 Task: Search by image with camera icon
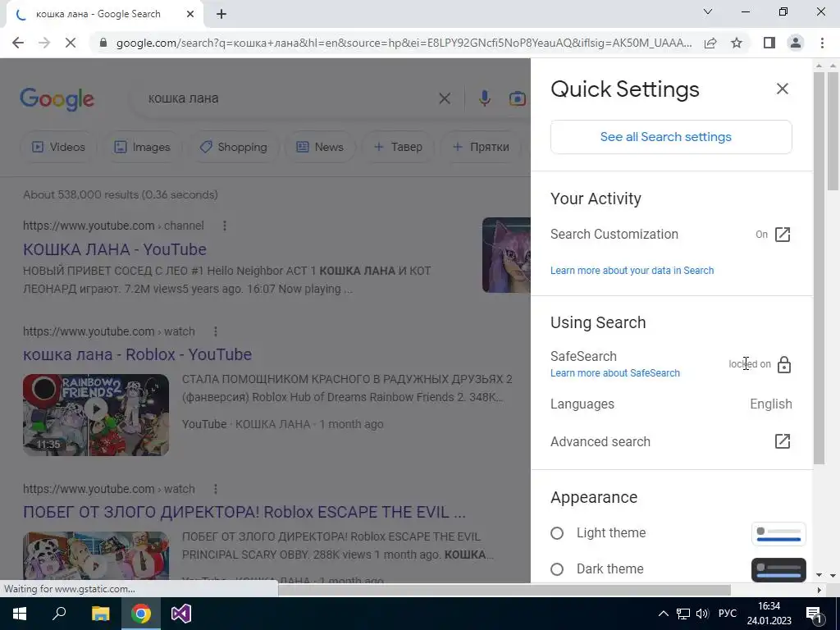click(517, 98)
